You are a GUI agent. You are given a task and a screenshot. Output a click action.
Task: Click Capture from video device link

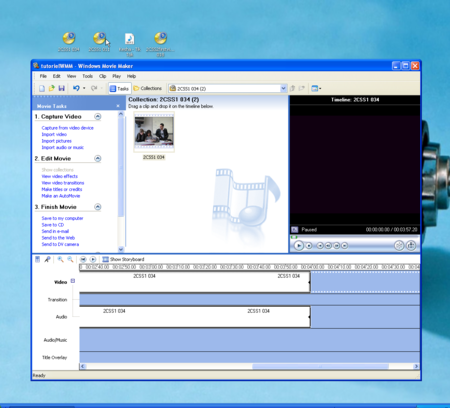coord(67,128)
